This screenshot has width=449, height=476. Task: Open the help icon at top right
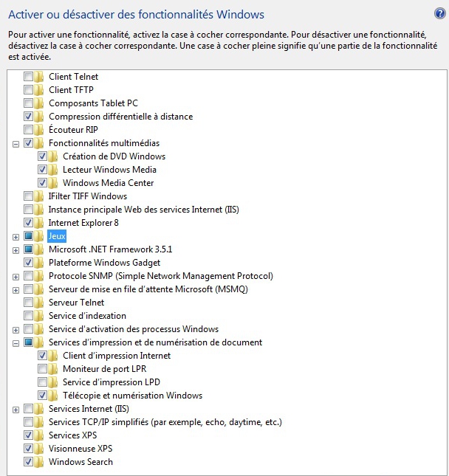click(439, 14)
